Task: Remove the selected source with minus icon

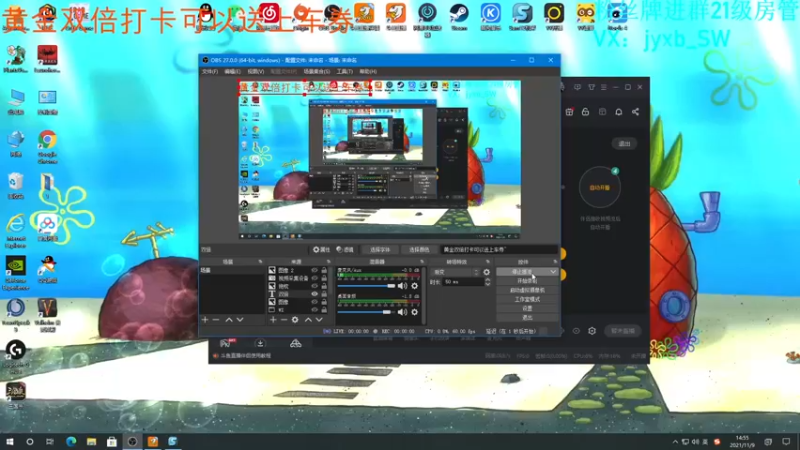Action: pos(284,320)
